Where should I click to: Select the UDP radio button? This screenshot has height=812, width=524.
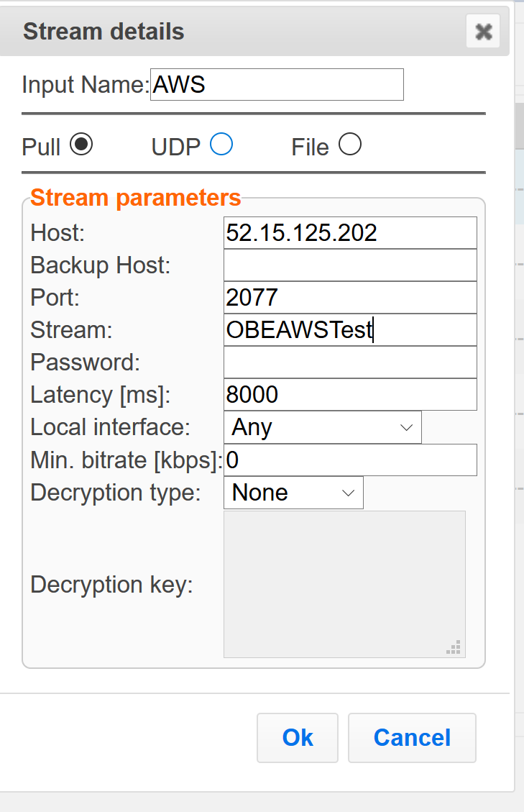tap(221, 144)
